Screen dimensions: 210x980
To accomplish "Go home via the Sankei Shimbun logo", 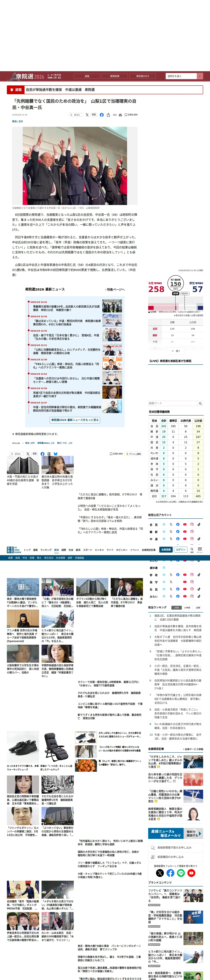I will pyautogui.click(x=14, y=550).
